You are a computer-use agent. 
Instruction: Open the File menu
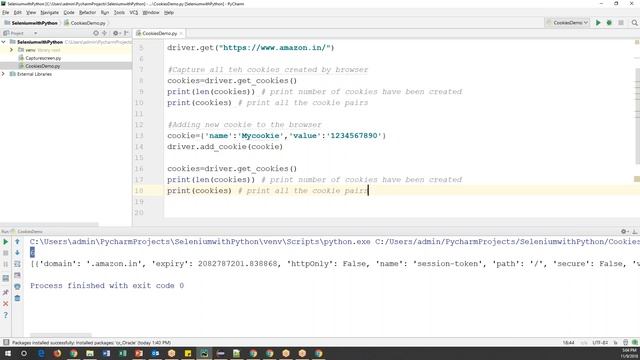pyautogui.click(x=6, y=13)
